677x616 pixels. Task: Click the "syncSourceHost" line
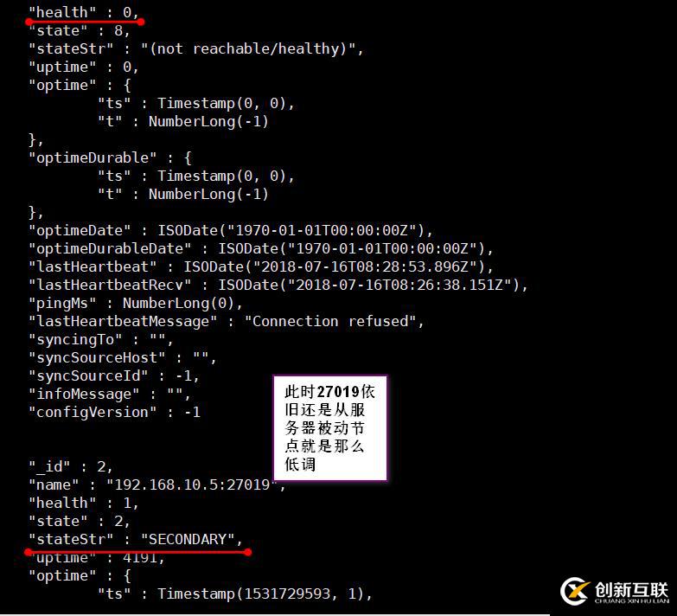123,357
